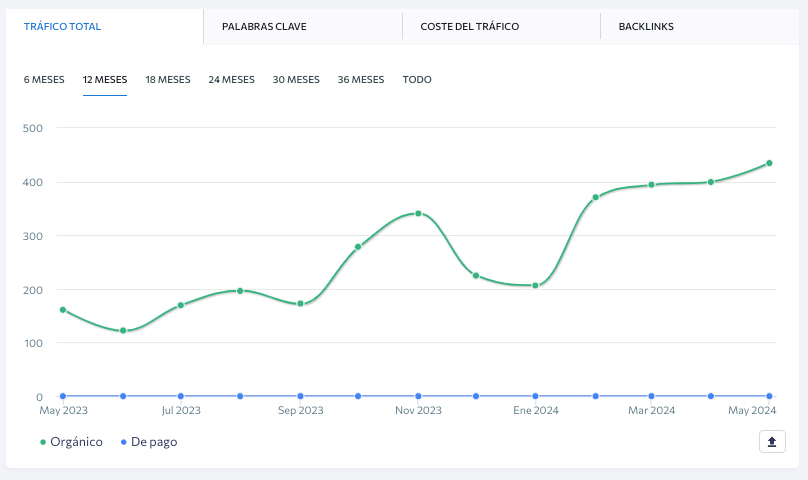The width and height of the screenshot is (808, 480).
Task: Click the organic data point for May 2024
Action: (x=769, y=163)
